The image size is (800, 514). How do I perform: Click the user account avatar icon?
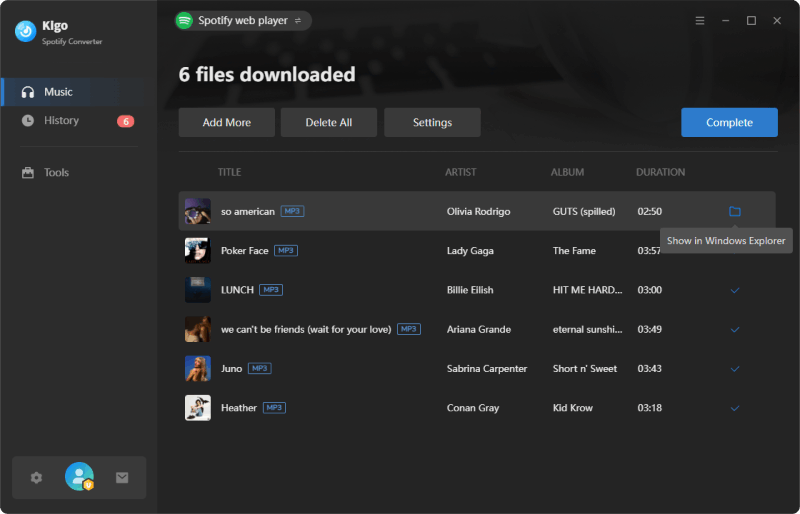coord(80,476)
